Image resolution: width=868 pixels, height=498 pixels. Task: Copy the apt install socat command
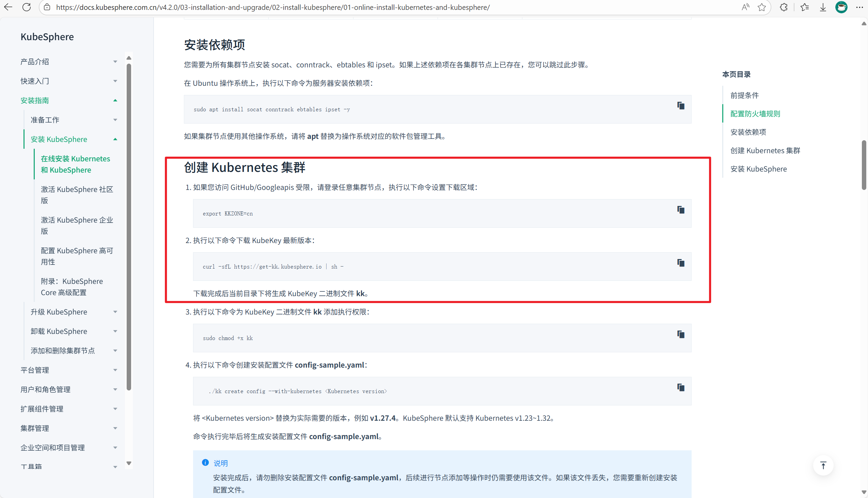[680, 106]
